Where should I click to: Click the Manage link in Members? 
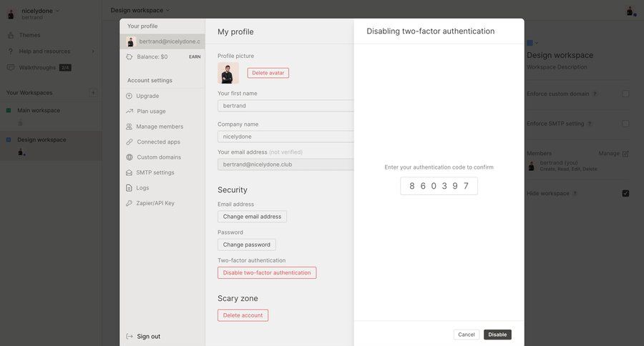(609, 153)
